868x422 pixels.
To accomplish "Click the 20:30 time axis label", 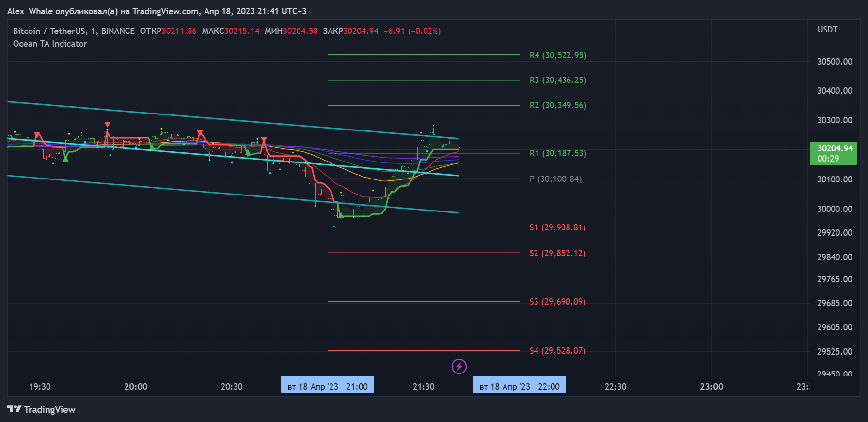I will coord(232,387).
